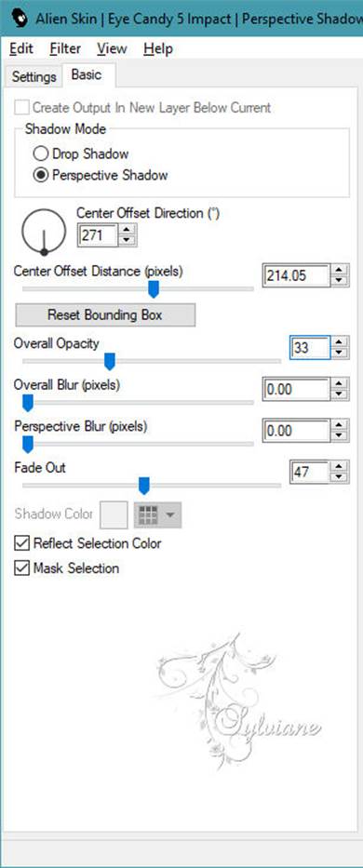Open the Help menu
The image size is (363, 868).
click(158, 48)
